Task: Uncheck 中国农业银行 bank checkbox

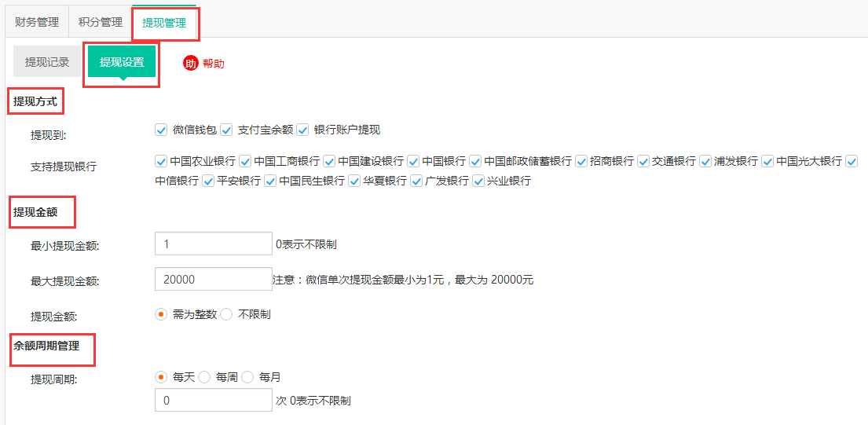Action: coord(162,161)
